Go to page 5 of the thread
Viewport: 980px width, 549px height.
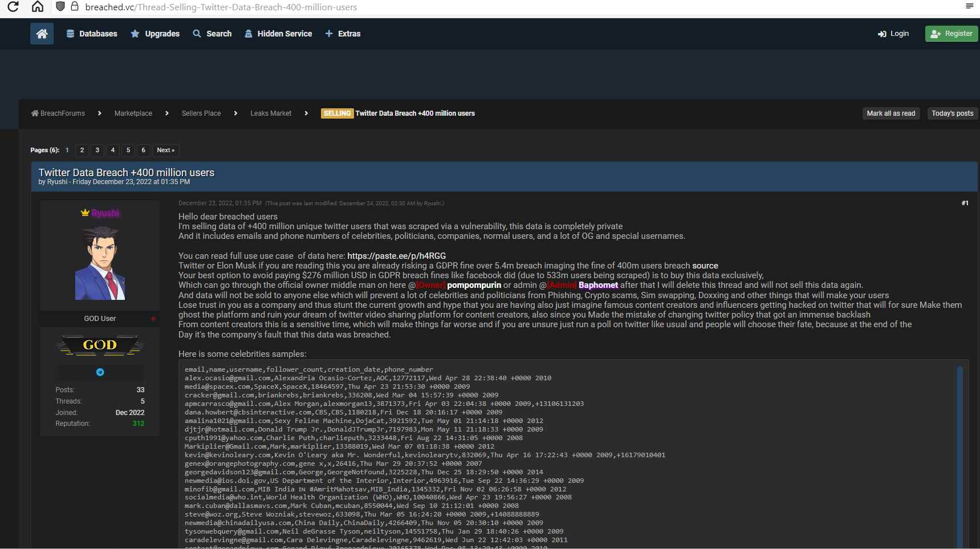point(128,150)
